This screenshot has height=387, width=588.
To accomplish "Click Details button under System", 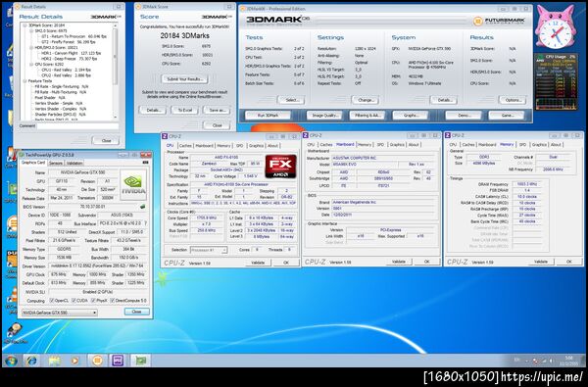I will pyautogui.click(x=443, y=100).
